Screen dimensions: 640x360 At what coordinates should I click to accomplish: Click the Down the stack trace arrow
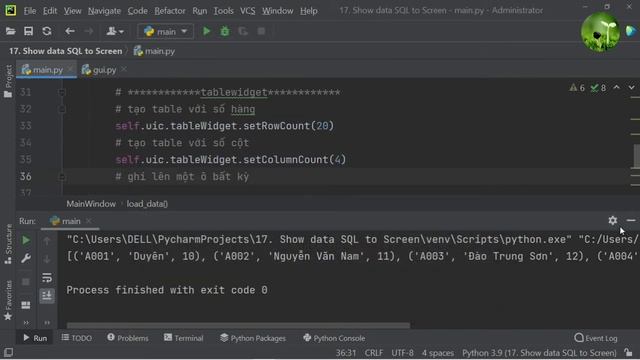[x=47, y=259]
